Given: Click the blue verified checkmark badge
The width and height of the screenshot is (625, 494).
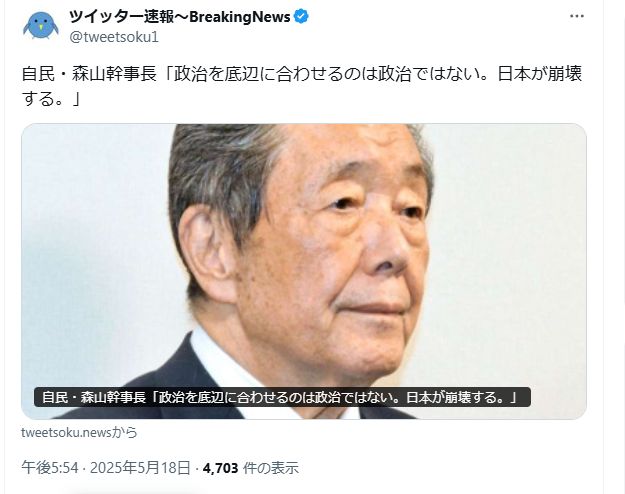Looking at the screenshot, I should click(301, 17).
